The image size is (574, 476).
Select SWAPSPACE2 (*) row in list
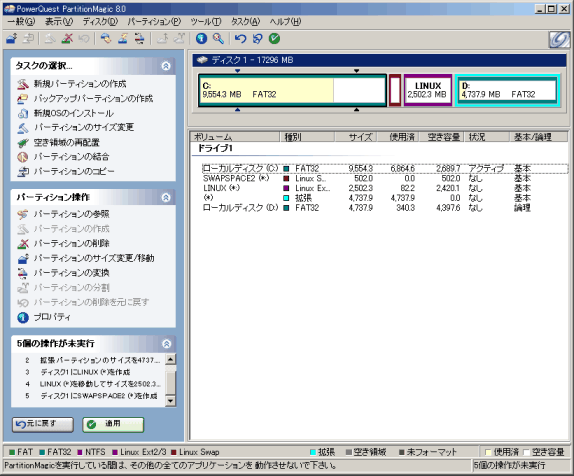(384, 179)
